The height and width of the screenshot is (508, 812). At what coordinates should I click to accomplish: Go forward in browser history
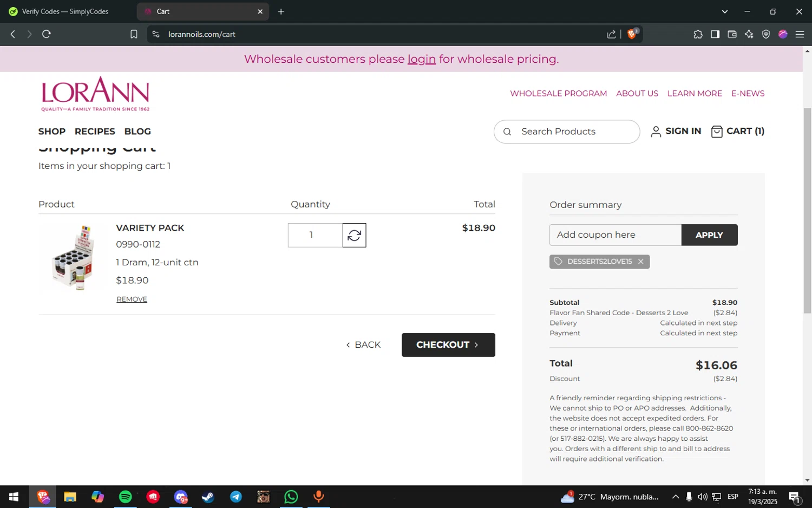coord(29,34)
